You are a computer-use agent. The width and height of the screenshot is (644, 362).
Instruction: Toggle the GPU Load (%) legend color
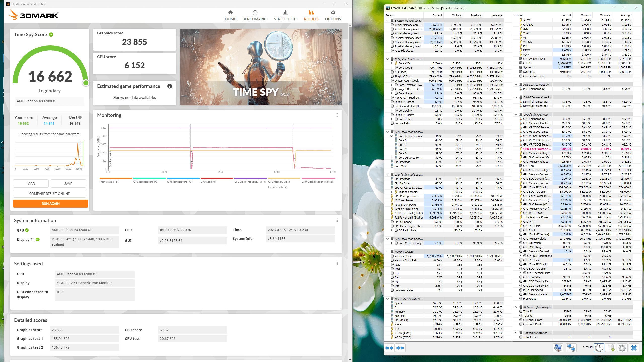[217, 178]
